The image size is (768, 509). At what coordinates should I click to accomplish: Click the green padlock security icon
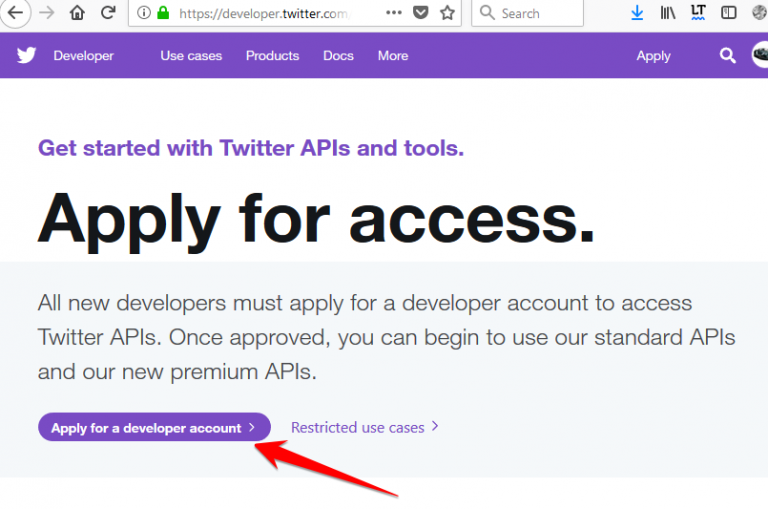pos(163,13)
